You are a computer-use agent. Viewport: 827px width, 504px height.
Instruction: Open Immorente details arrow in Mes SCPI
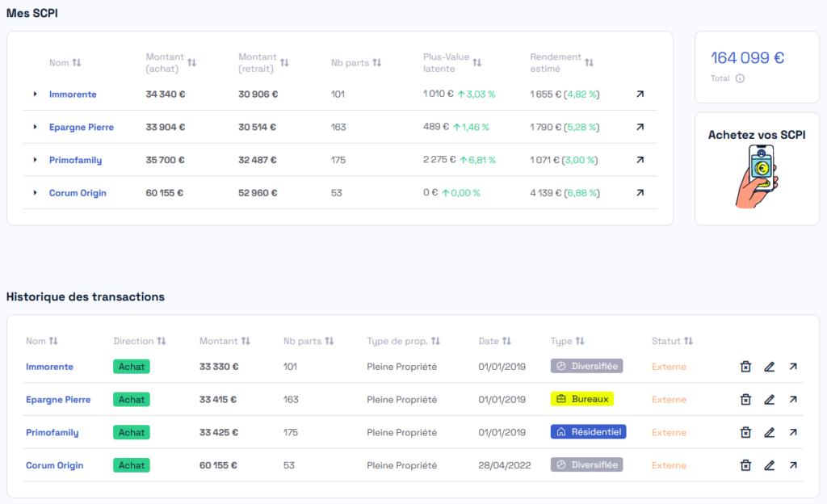pos(640,94)
